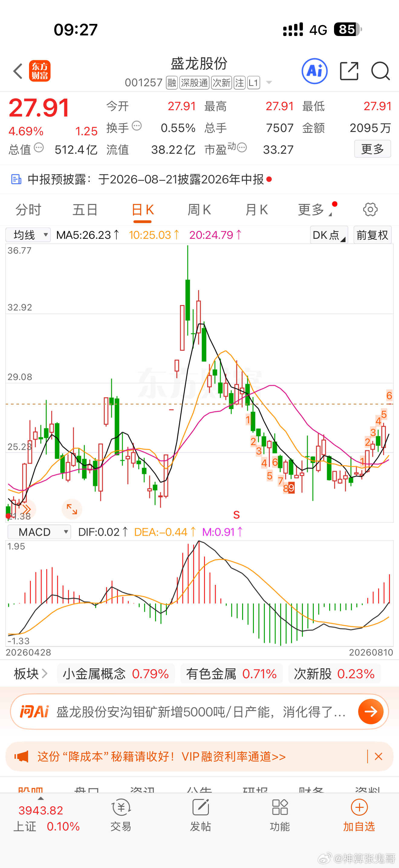
Task: Tap the 融 tag badge
Action: click(x=172, y=83)
